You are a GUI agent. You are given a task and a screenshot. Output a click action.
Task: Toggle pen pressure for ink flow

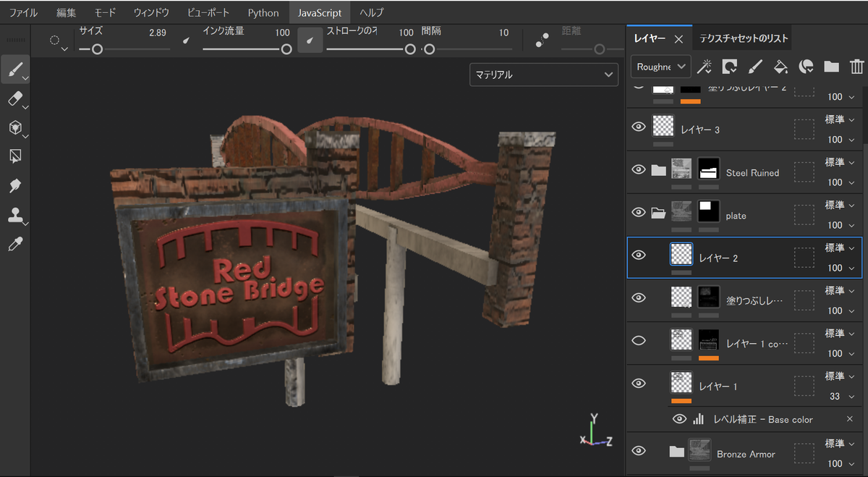[187, 42]
